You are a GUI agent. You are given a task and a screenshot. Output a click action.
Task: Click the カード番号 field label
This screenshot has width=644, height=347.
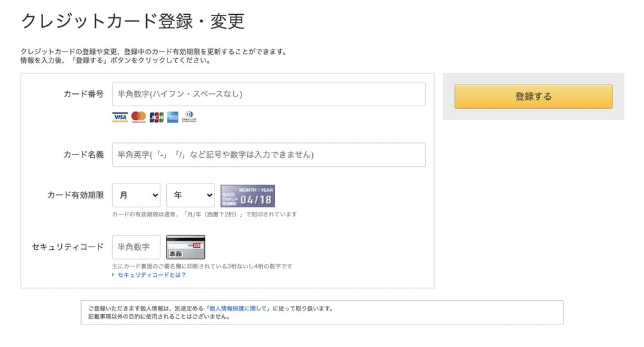click(83, 94)
